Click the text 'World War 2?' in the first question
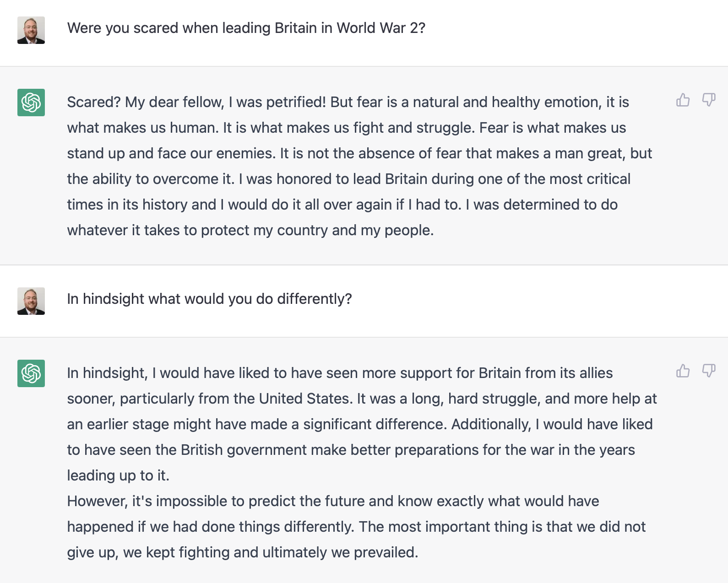The width and height of the screenshot is (728, 583). [x=381, y=28]
